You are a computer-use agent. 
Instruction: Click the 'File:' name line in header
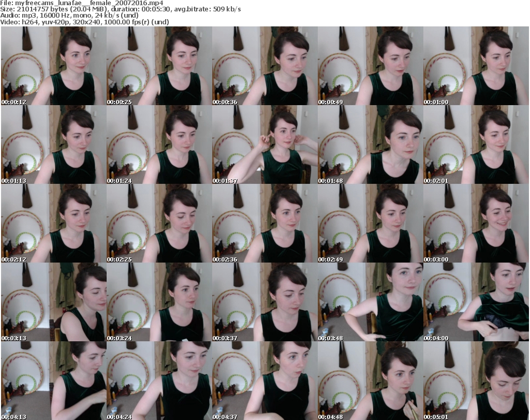point(82,3)
